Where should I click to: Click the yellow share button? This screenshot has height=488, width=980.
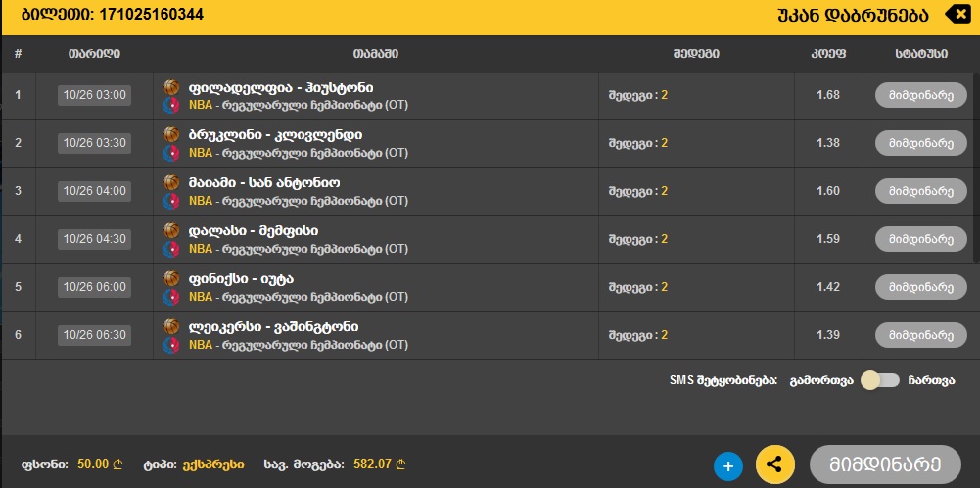[775, 464]
